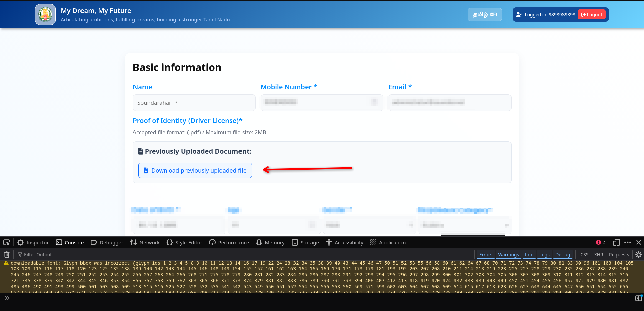
Task: Toggle the Errors filter in the console
Action: point(485,255)
